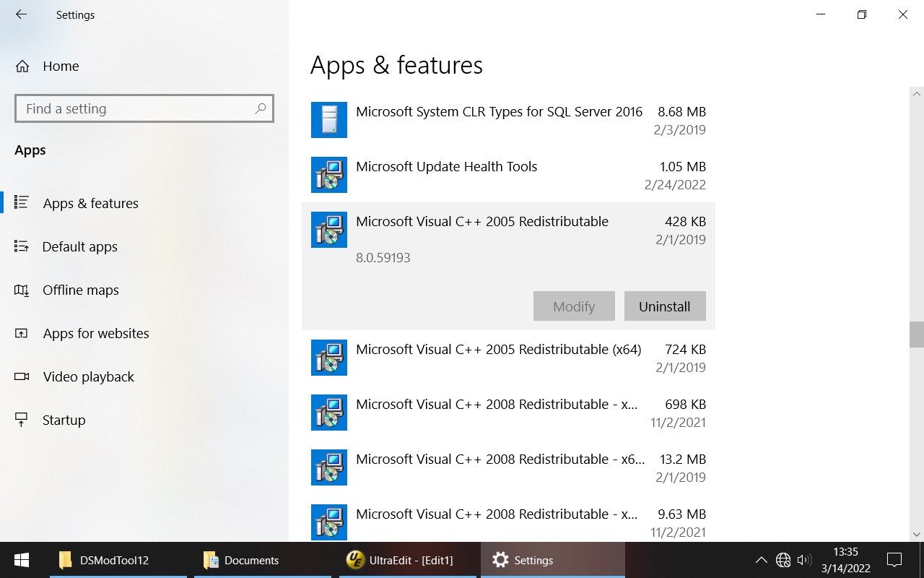Select Microsoft System CLR Types for SQL Server 2016

point(508,120)
